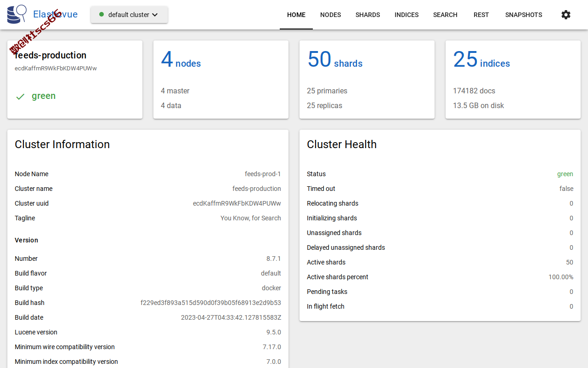Select the SEARCH tab
The width and height of the screenshot is (588, 368).
445,15
